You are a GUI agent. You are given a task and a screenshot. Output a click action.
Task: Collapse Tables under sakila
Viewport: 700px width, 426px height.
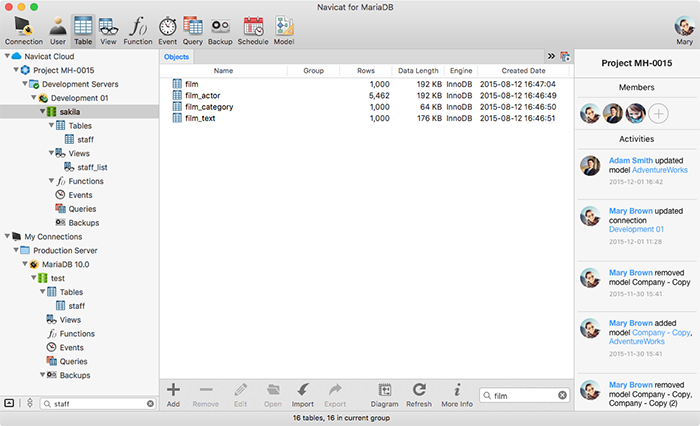point(51,125)
